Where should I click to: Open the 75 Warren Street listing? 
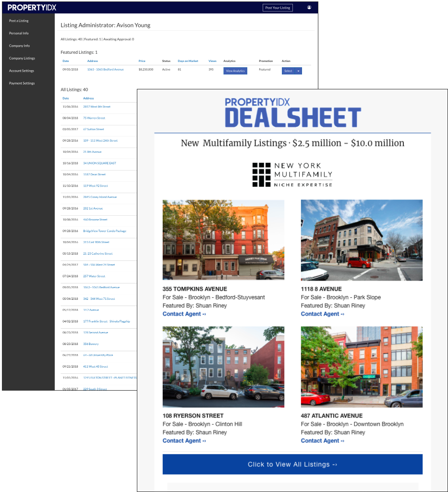94,118
